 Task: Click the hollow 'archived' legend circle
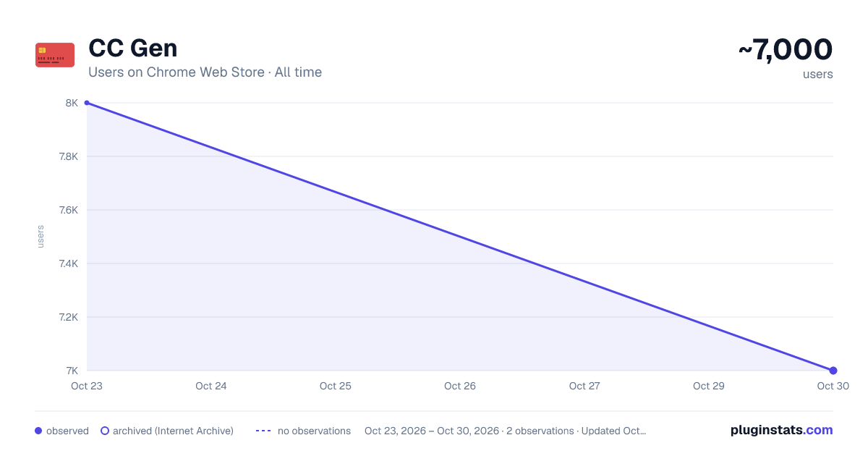[105, 431]
